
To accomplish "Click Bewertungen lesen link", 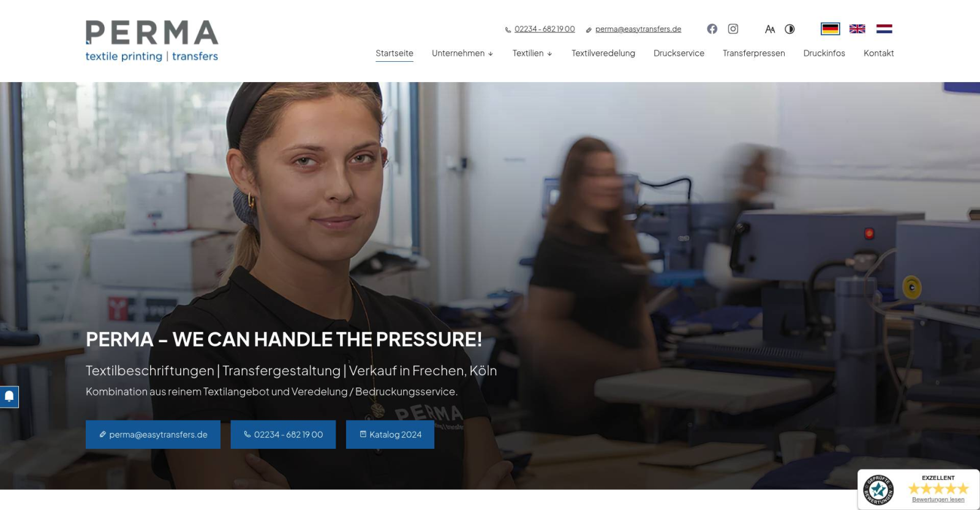I will (938, 500).
